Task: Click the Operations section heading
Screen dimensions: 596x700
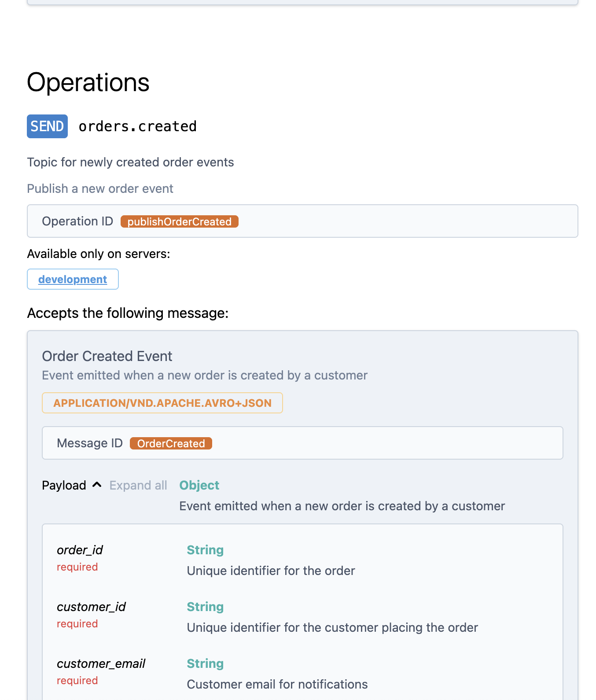Action: [88, 82]
